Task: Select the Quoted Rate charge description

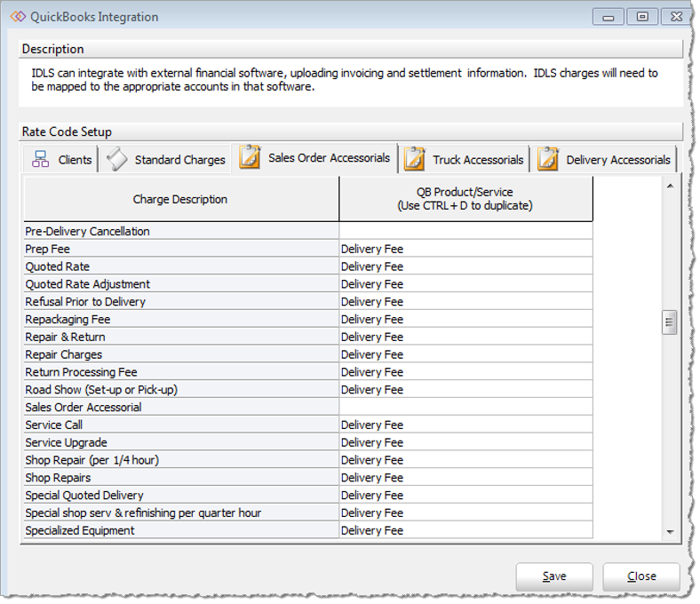Action: coord(181,266)
